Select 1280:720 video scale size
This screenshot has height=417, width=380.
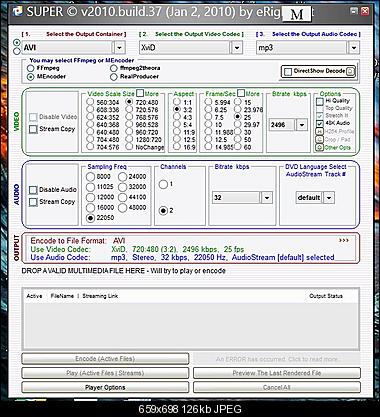(129, 139)
